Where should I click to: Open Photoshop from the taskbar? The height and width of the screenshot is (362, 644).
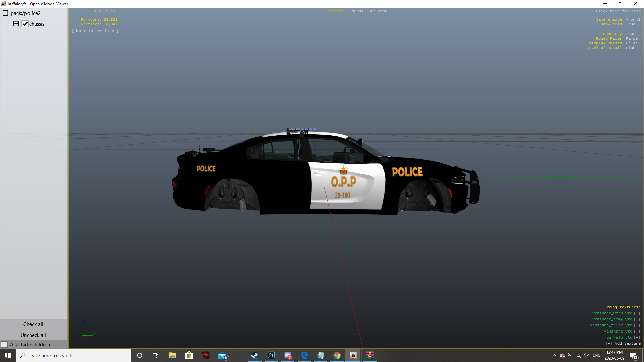[x=271, y=355]
